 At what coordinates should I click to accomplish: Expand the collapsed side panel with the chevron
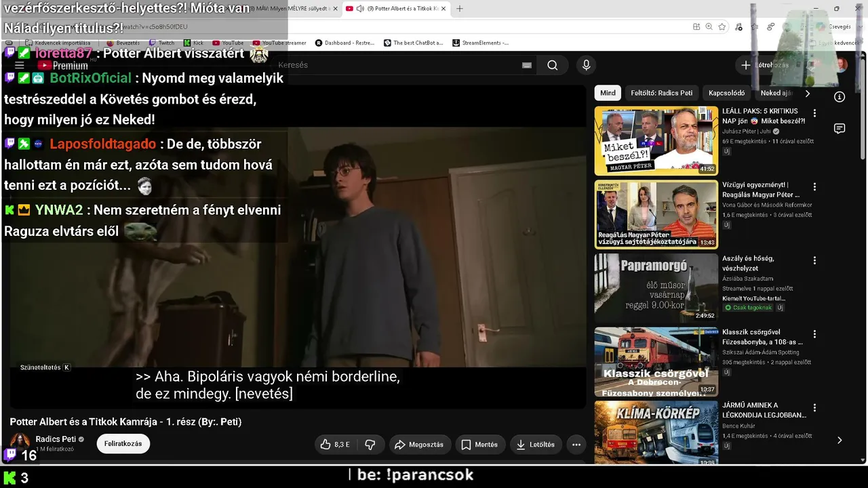[x=840, y=440]
